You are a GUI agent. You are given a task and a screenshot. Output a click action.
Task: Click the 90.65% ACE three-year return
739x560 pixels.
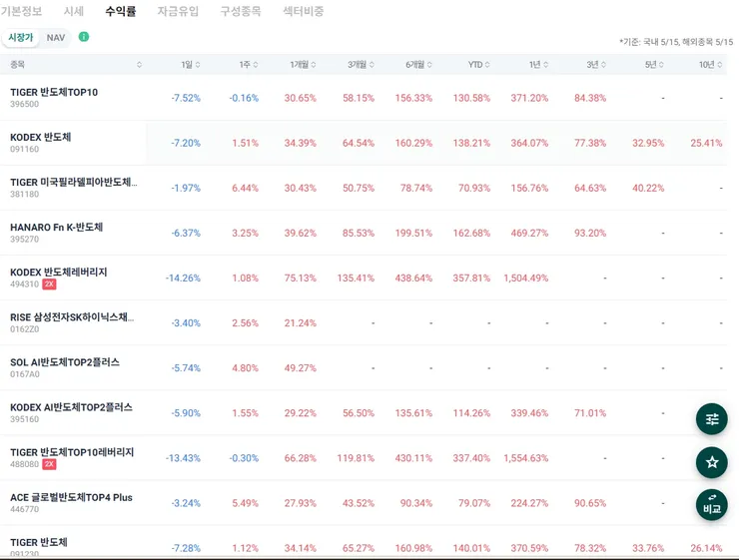point(590,503)
